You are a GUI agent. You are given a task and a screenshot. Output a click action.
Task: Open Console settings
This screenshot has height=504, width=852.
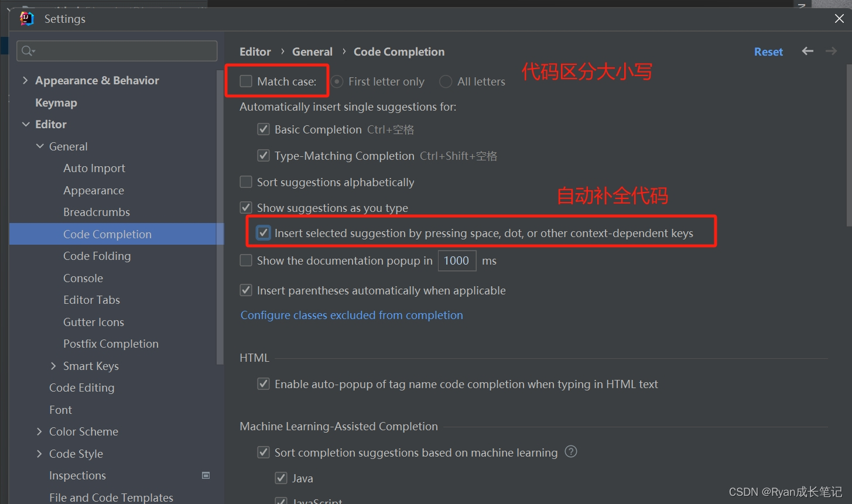pyautogui.click(x=83, y=278)
